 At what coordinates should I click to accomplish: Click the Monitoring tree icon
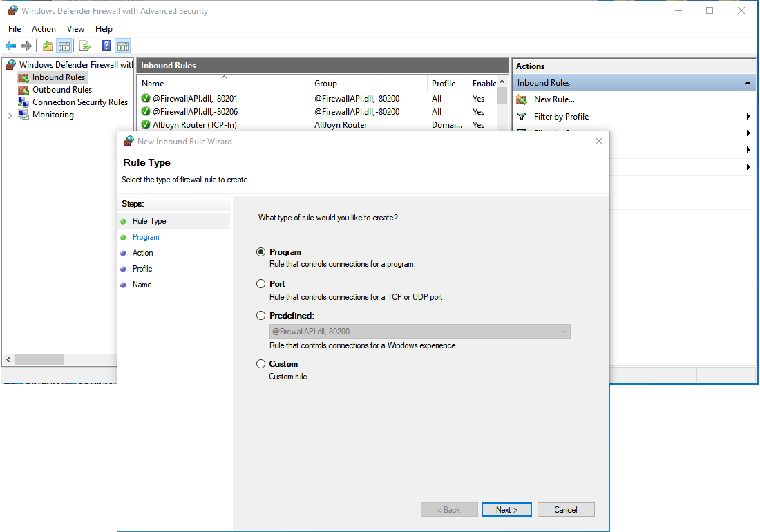(23, 115)
